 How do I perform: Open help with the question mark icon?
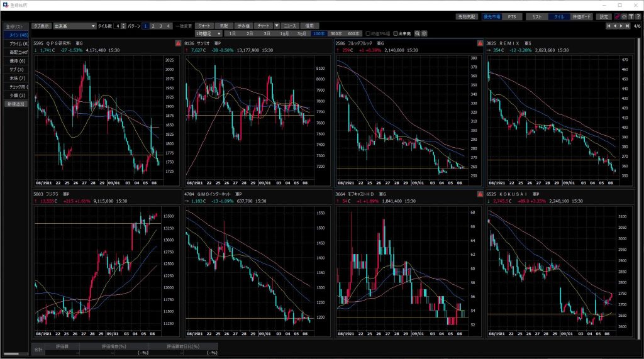[x=638, y=16]
